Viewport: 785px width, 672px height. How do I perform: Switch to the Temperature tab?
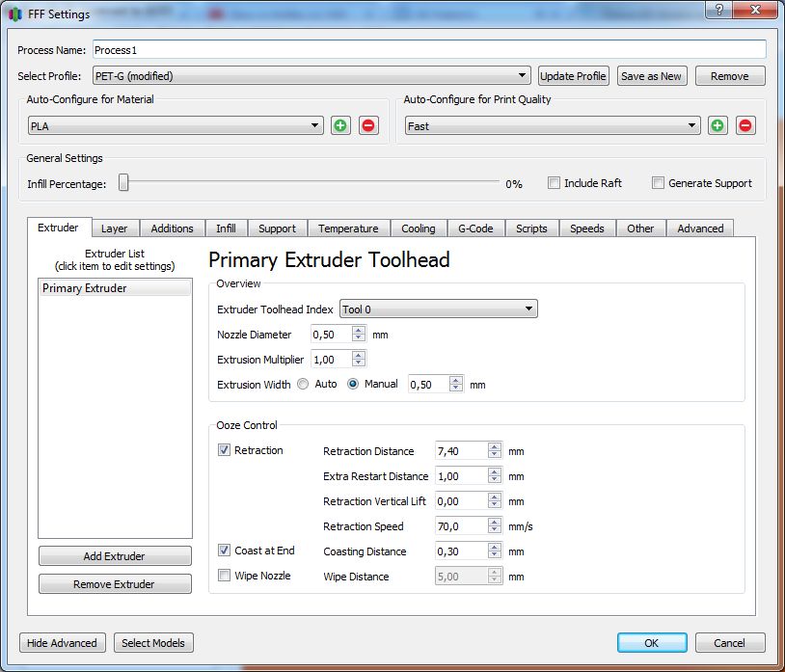(348, 228)
